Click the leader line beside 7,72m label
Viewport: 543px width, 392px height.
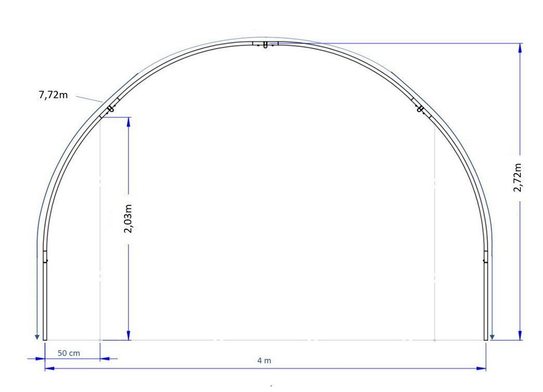pos(90,98)
